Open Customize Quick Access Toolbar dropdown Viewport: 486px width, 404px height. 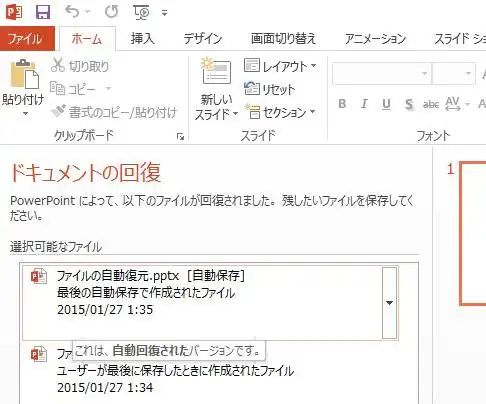point(164,13)
